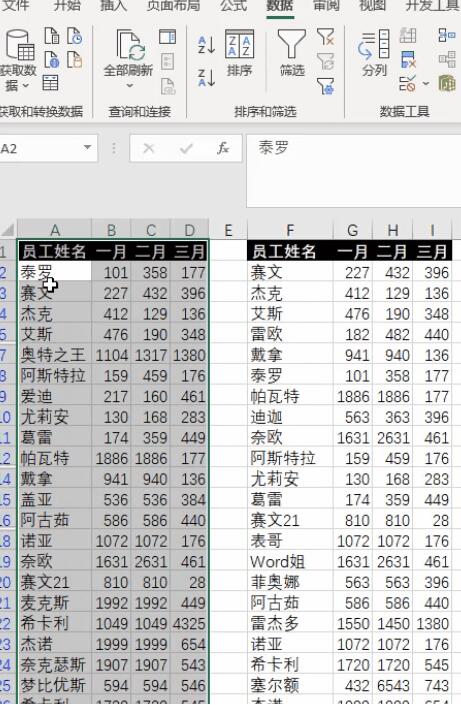Sort ascending with the A-to-Z icon
Screen dimensions: 461x705
206,45
